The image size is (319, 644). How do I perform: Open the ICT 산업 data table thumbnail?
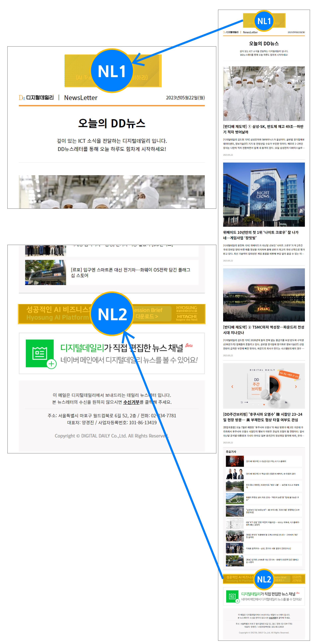pyautogui.click(x=235, y=523)
